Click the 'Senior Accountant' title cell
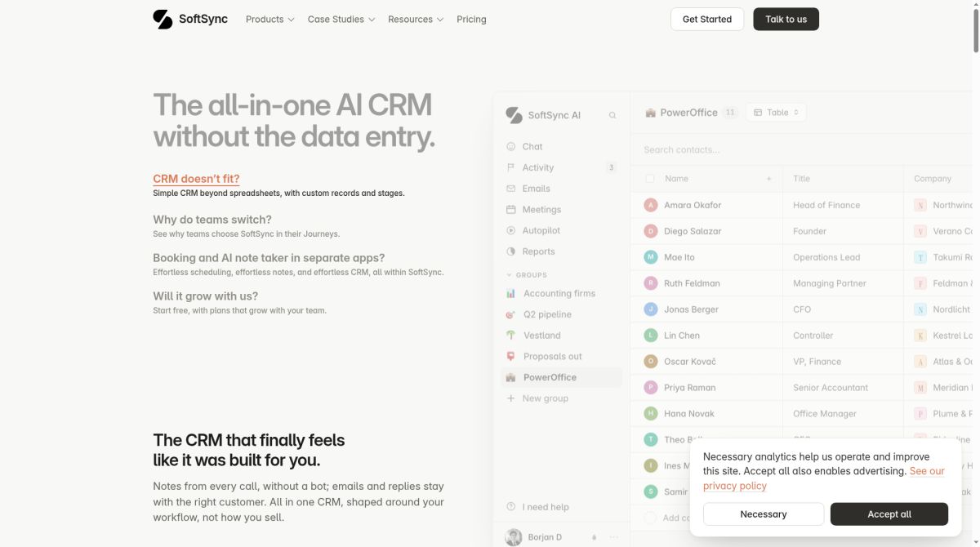Image resolution: width=980 pixels, height=547 pixels. pos(831,388)
